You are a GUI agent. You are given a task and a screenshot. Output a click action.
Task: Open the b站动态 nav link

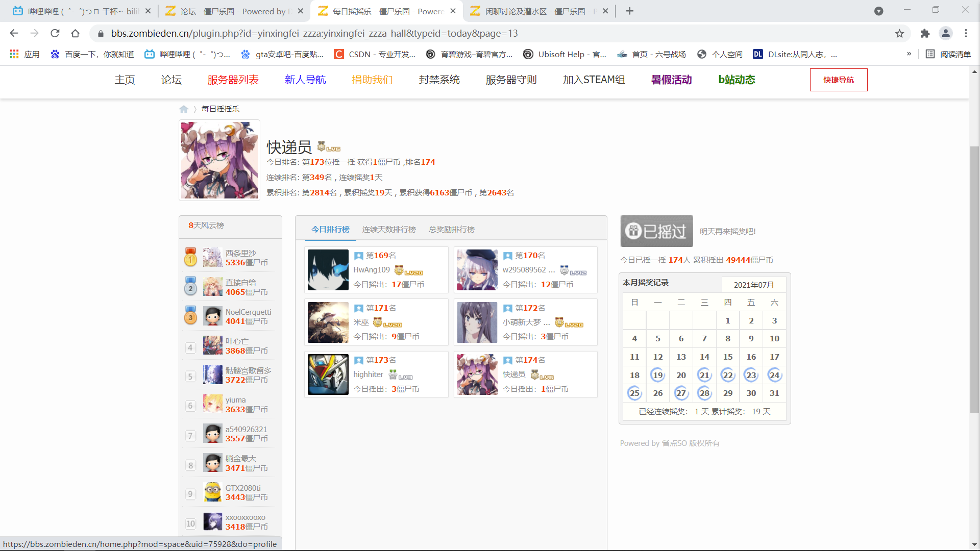737,80
